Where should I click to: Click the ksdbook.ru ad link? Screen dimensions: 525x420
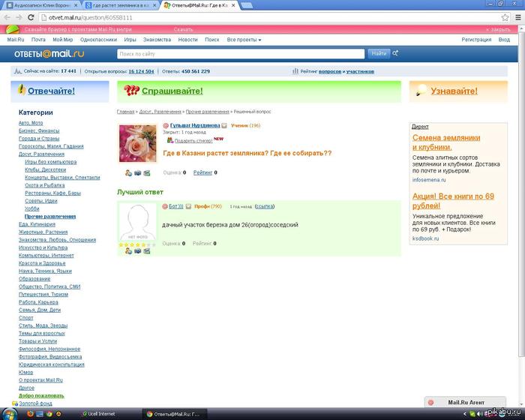pyautogui.click(x=425, y=238)
